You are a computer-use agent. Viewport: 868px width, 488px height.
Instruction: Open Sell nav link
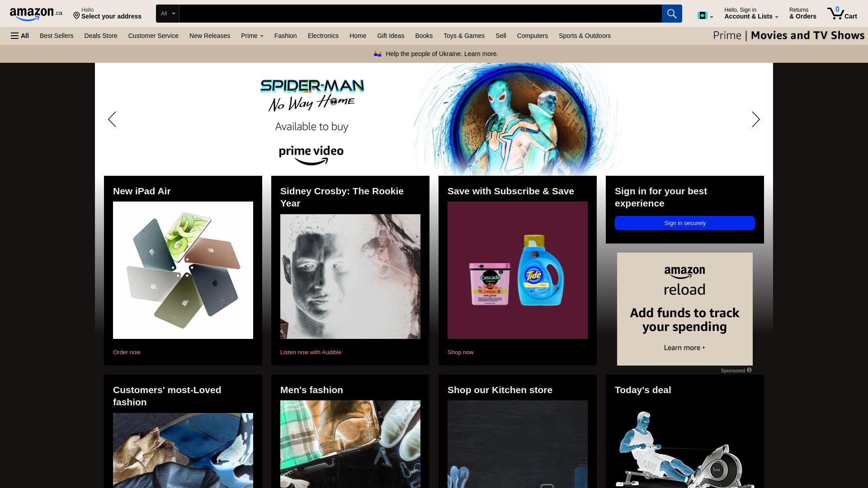500,36
